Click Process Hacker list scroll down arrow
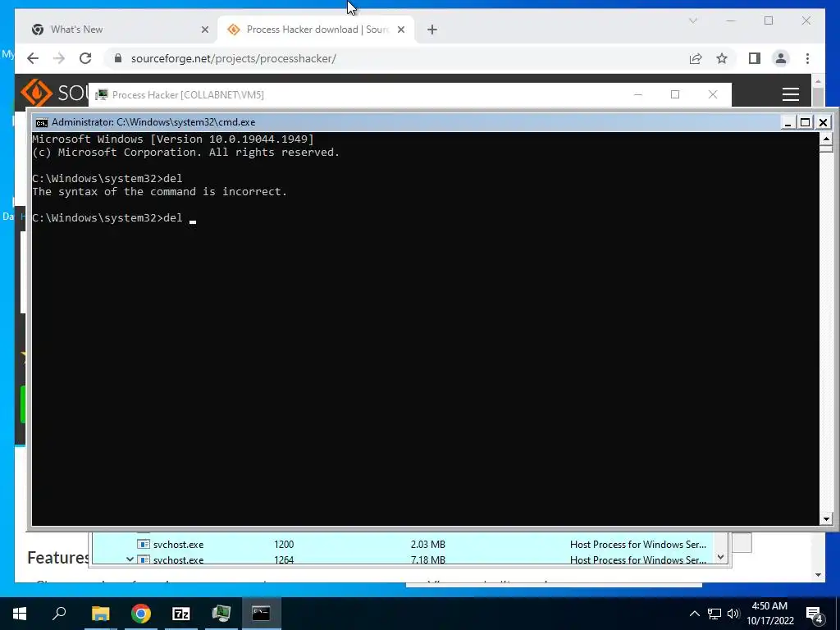 coord(720,557)
